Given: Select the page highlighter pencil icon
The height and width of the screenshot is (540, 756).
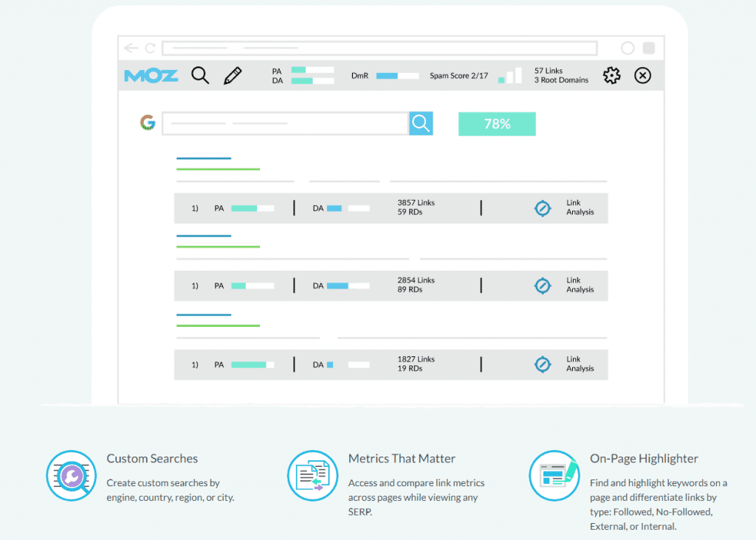Looking at the screenshot, I should tap(232, 75).
